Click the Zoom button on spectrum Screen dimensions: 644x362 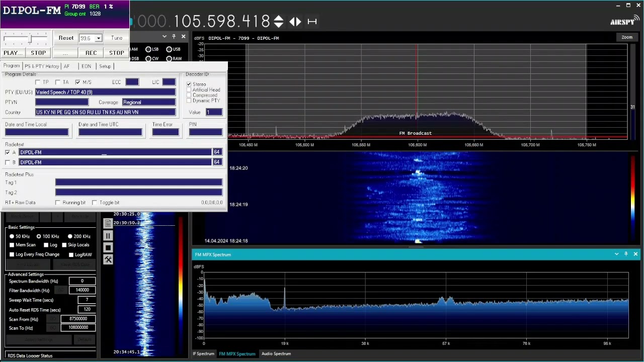pyautogui.click(x=627, y=37)
